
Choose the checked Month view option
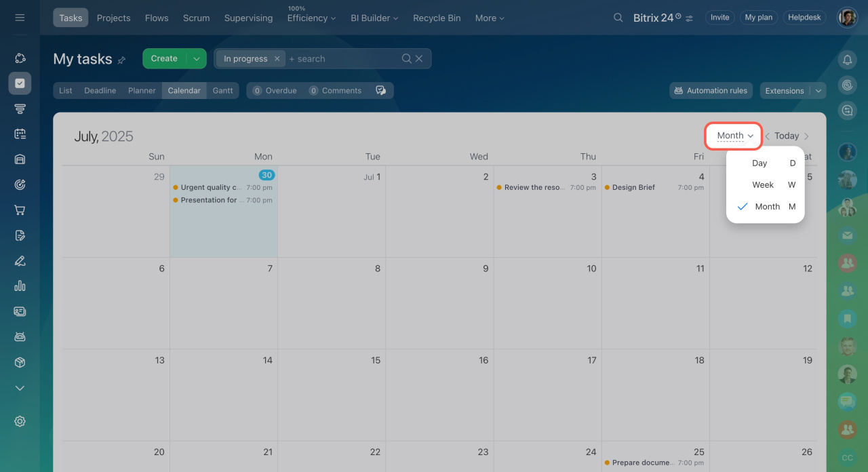click(x=767, y=206)
